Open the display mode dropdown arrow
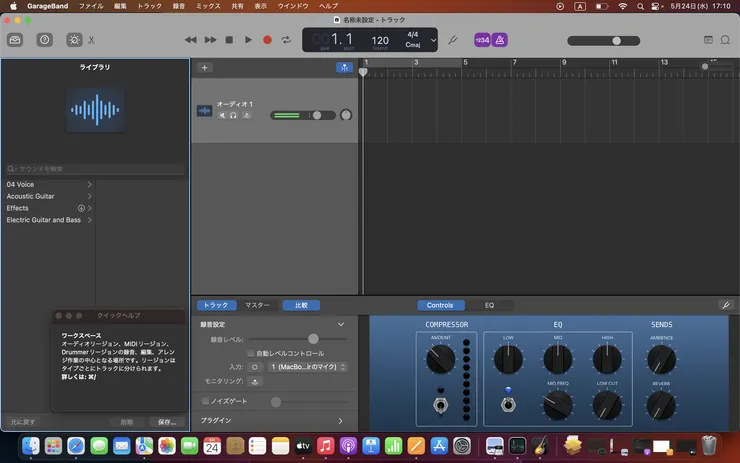 [x=433, y=40]
